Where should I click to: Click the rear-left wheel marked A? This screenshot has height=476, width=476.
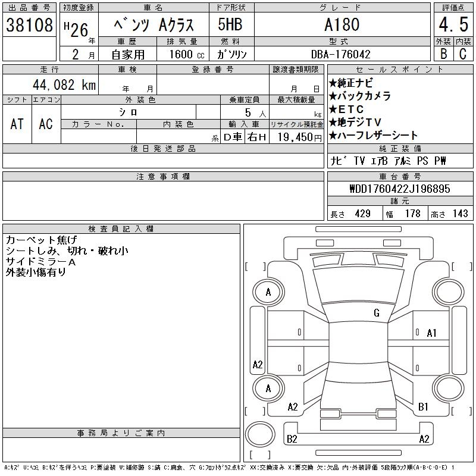coord(268,389)
